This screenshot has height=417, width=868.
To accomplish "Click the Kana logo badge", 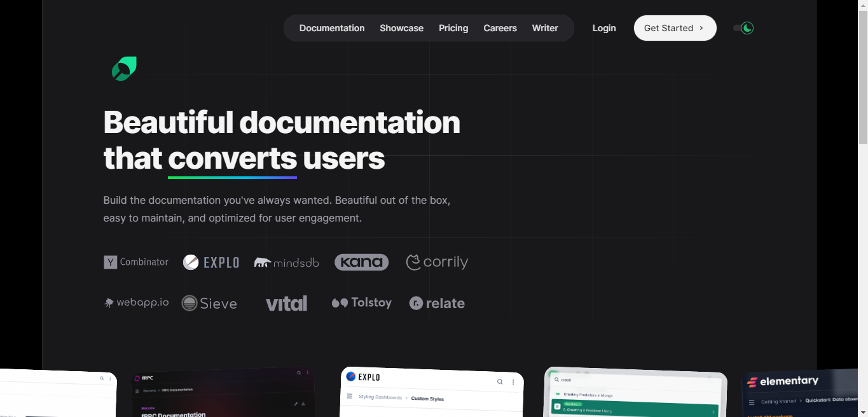I will (x=362, y=262).
